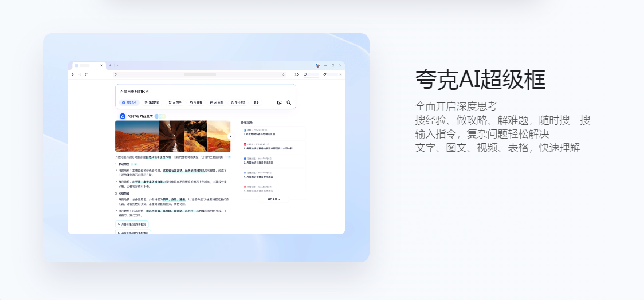Open reference 3 in the sources list
This screenshot has width=644, height=300.
point(273,160)
